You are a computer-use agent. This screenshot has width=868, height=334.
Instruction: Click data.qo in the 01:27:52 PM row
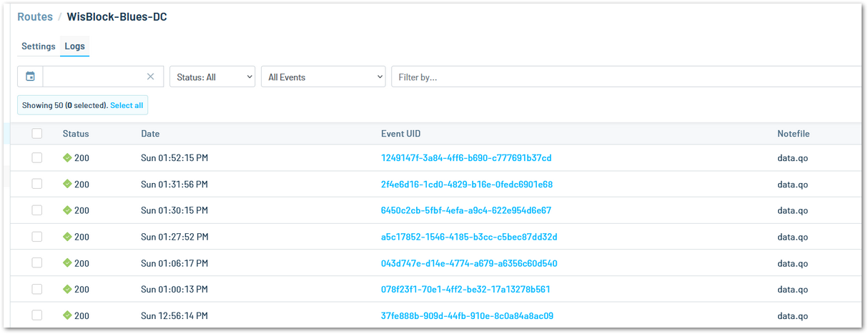(793, 237)
